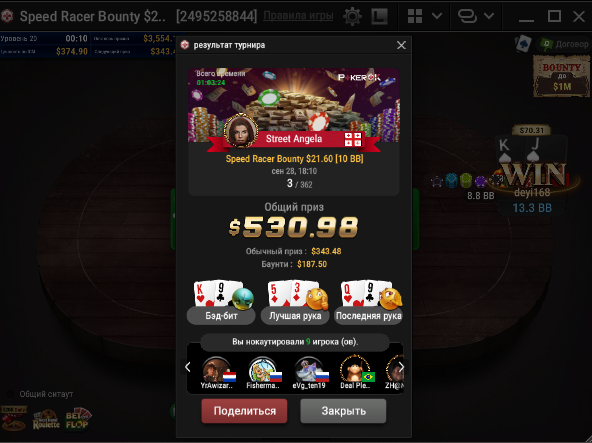Select the Лучшая рука hand card
Image resolution: width=592 pixels, height=443 pixels.
click(295, 302)
